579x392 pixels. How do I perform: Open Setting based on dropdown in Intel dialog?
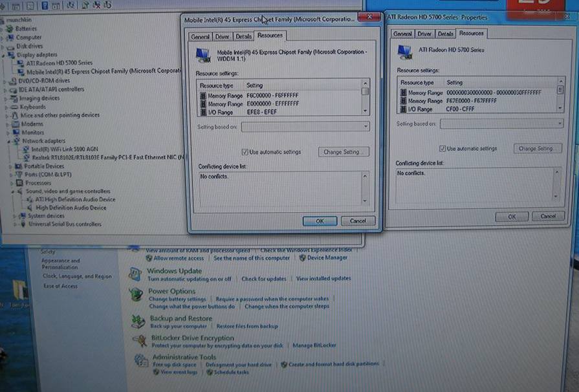pyautogui.click(x=305, y=127)
